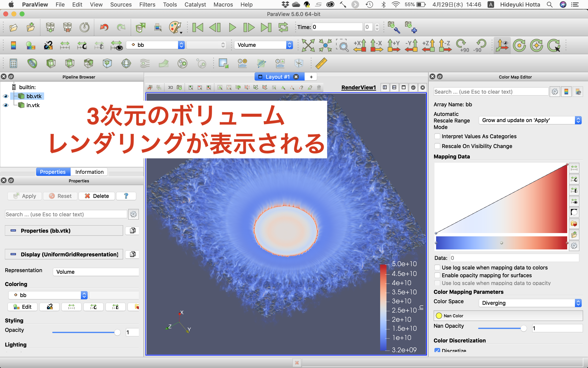This screenshot has height=368, width=588.
Task: Click Invert transfer functions icon in Color Map Editor
Action: point(574,212)
